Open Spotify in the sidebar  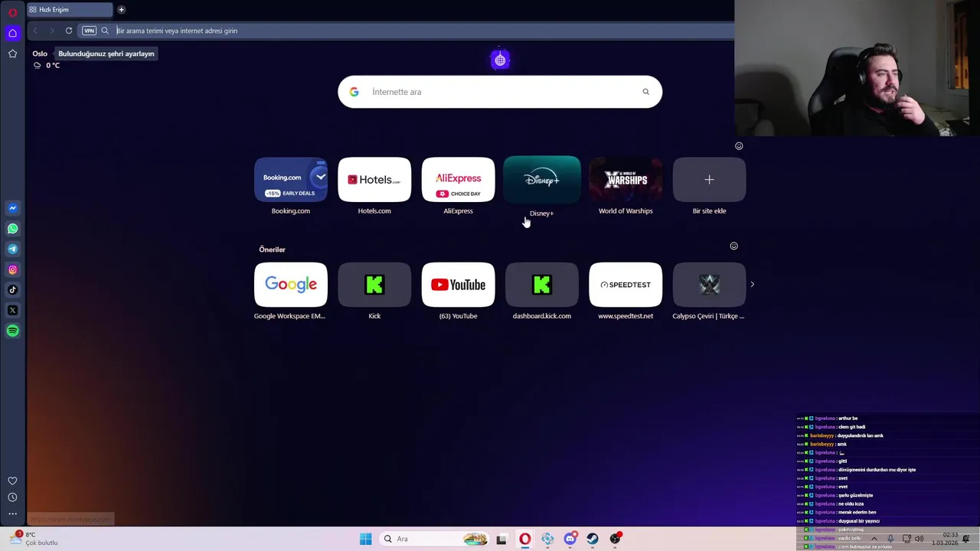coord(12,331)
